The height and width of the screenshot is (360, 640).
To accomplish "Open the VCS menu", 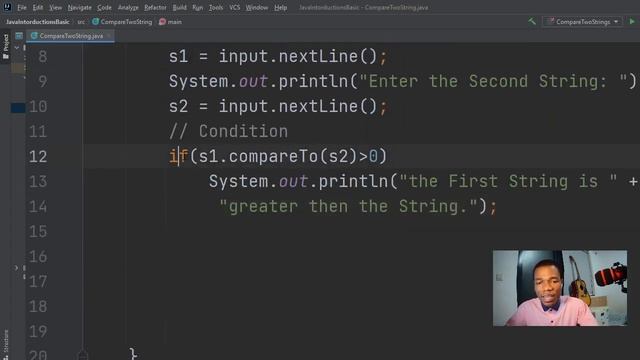I will [234, 7].
